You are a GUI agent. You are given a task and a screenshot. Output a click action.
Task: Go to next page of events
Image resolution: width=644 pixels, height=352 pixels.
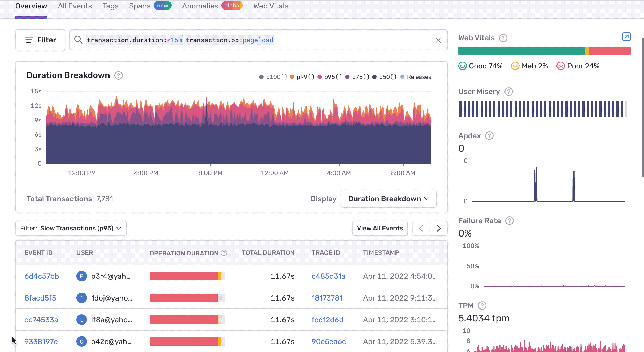pyautogui.click(x=438, y=228)
